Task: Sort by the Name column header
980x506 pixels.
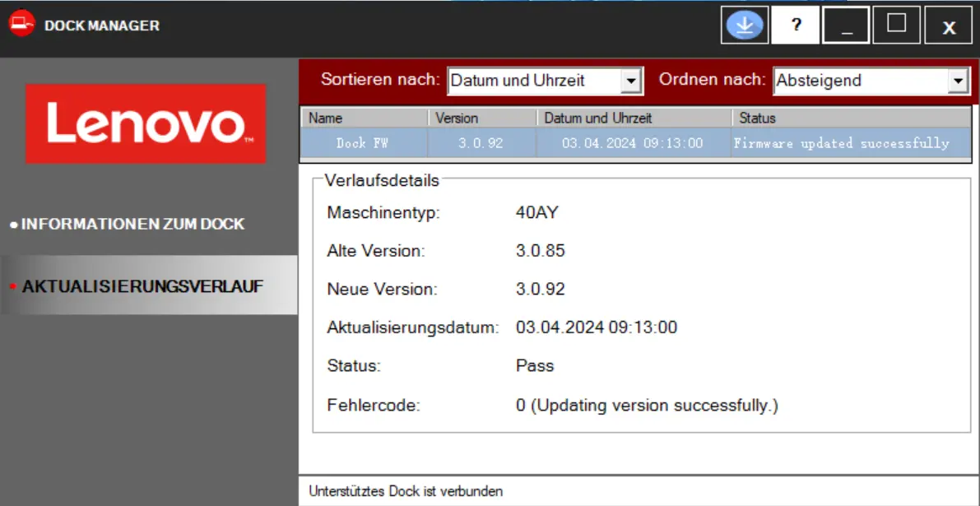Action: [365, 118]
